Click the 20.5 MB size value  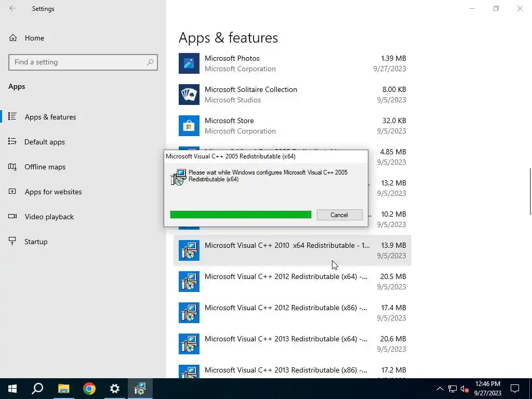click(x=393, y=276)
